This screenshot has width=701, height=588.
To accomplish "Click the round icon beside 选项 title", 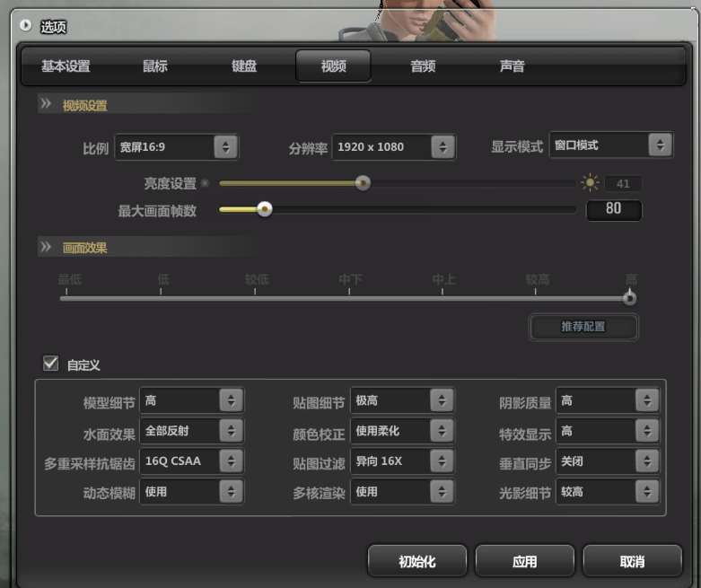I will (25, 27).
